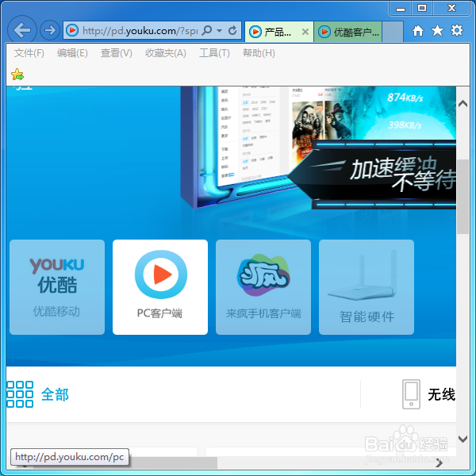This screenshot has width=476, height=476.
Task: Add to favorites bar star icon
Action: point(17,75)
